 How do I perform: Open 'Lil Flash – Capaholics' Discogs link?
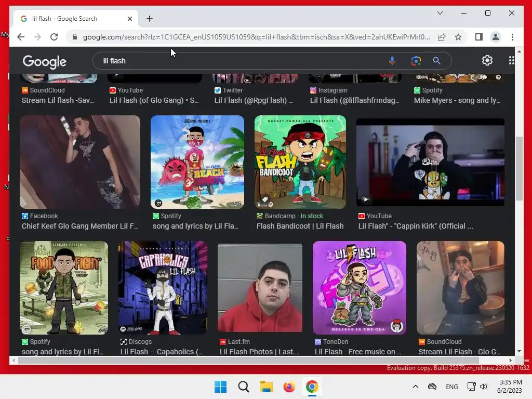pos(162,352)
